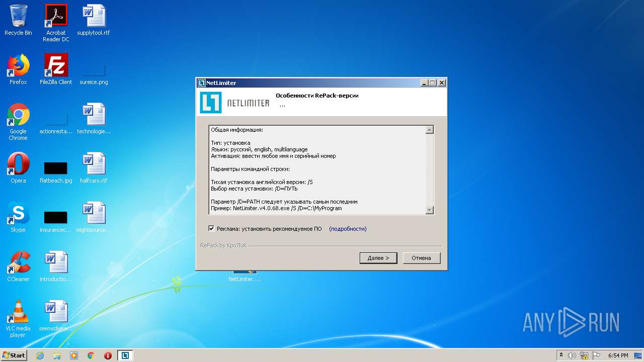Open supplytool.rtf document on desktop
The image size is (644, 362).
[94, 21]
